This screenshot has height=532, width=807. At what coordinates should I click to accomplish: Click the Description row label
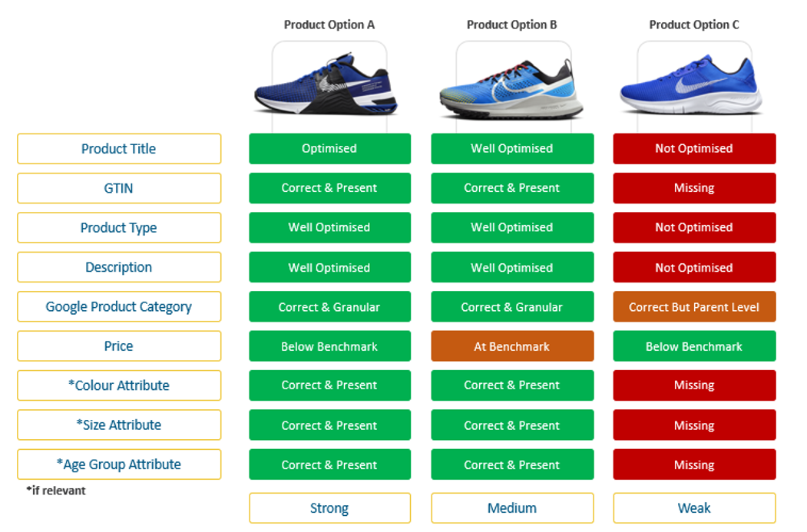tap(119, 267)
